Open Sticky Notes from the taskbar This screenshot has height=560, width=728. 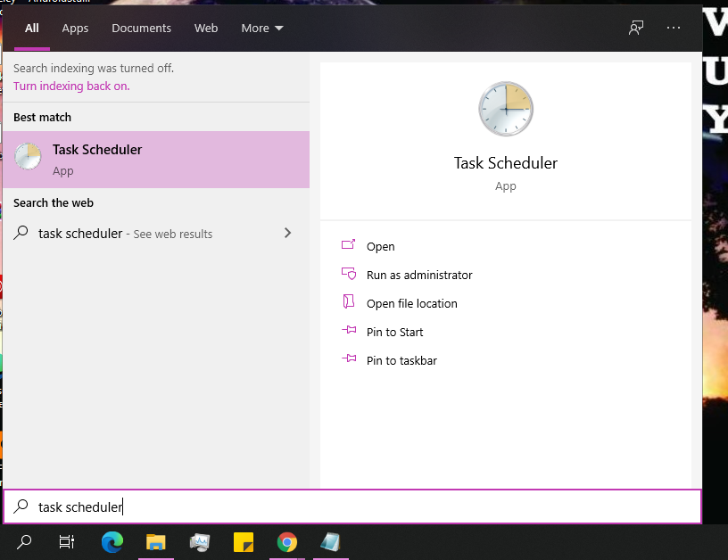click(x=244, y=542)
